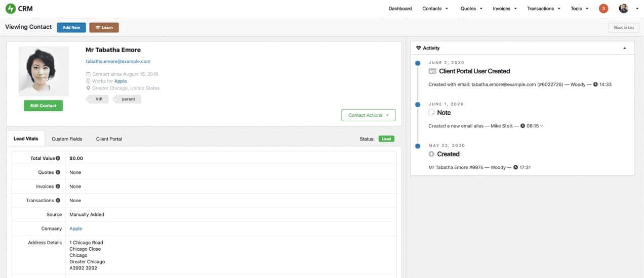Screen dimensions: 644x278
Task: Open the tabatha.emore@example.com email link
Action: [x=118, y=61]
